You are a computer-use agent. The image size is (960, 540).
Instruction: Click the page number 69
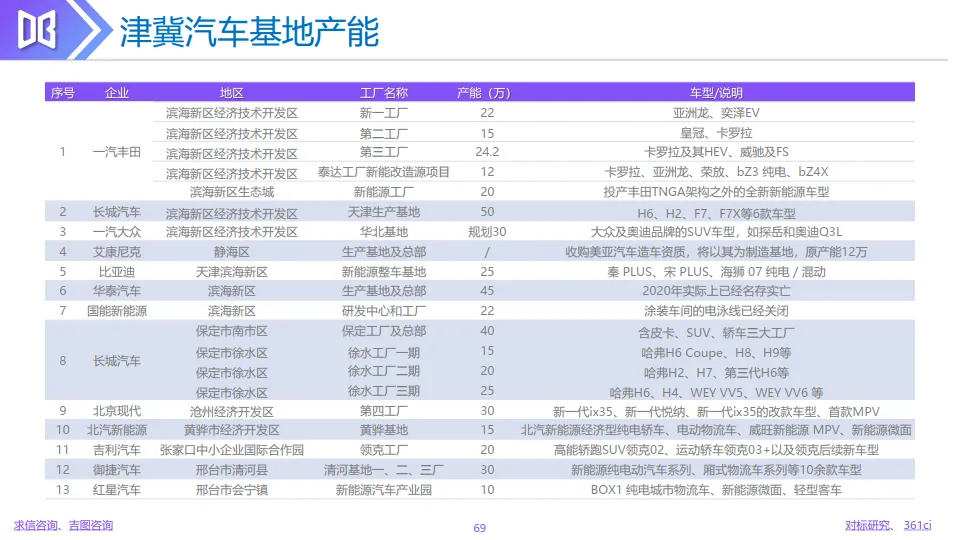(x=479, y=528)
